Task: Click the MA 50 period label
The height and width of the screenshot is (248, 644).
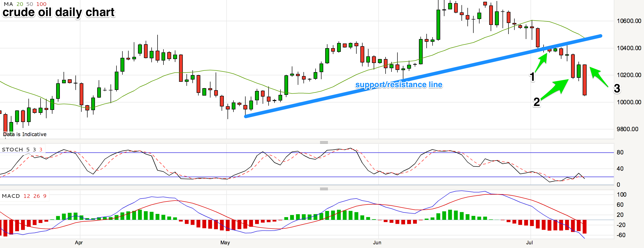Action: pyautogui.click(x=30, y=4)
